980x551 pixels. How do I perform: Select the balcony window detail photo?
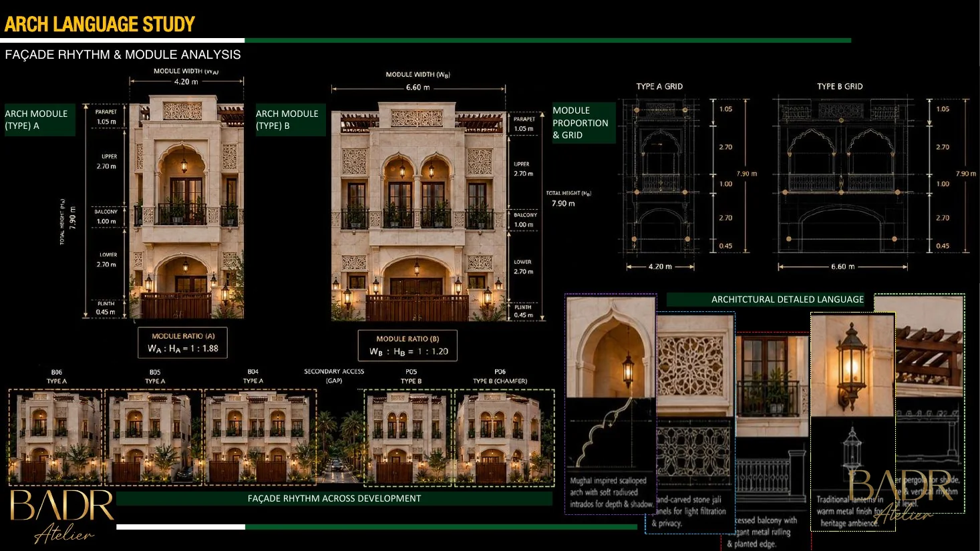click(x=773, y=386)
